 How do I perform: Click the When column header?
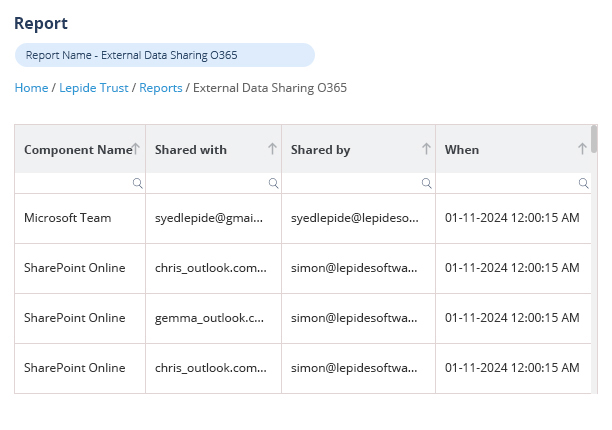(513, 149)
